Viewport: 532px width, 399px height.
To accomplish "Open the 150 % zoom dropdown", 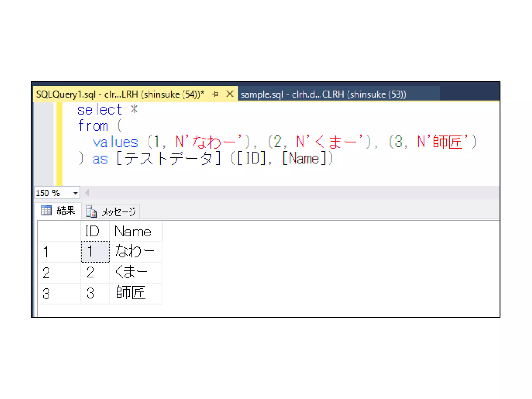I will tap(75, 193).
